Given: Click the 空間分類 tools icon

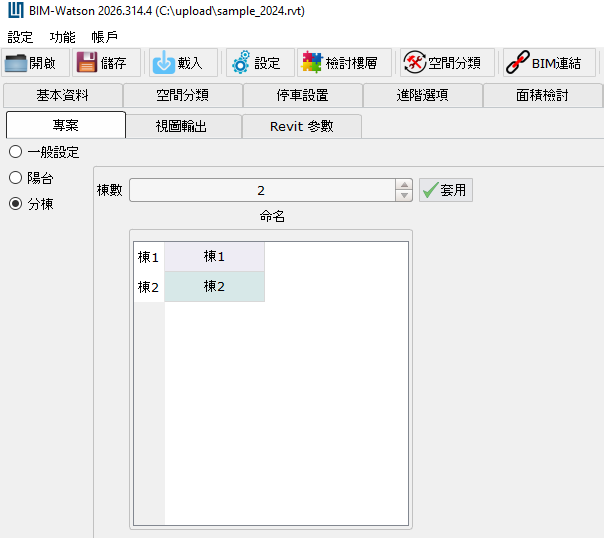Looking at the screenshot, I should (x=414, y=63).
